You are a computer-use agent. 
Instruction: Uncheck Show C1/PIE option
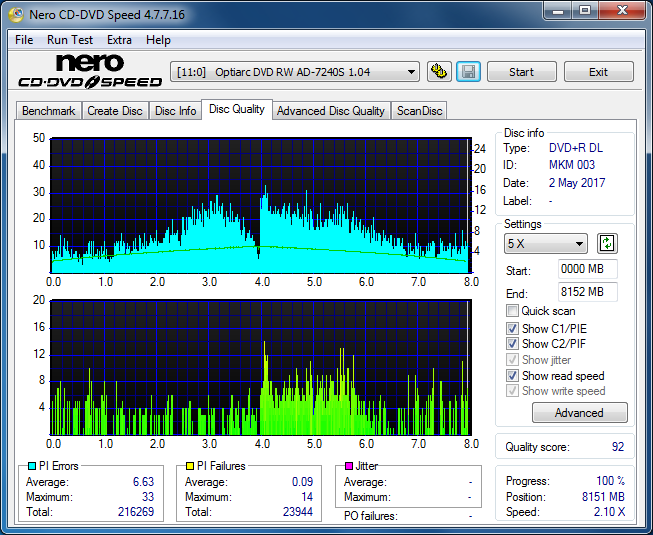[512, 328]
